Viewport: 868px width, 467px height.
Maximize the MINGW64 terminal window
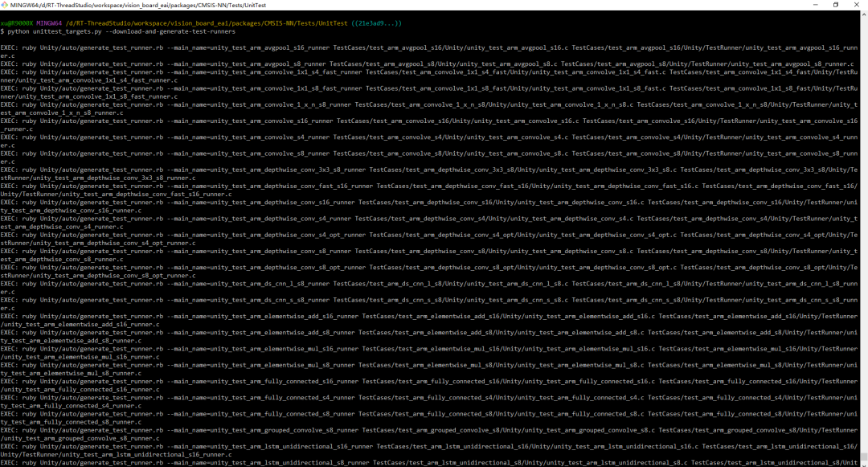click(834, 5)
